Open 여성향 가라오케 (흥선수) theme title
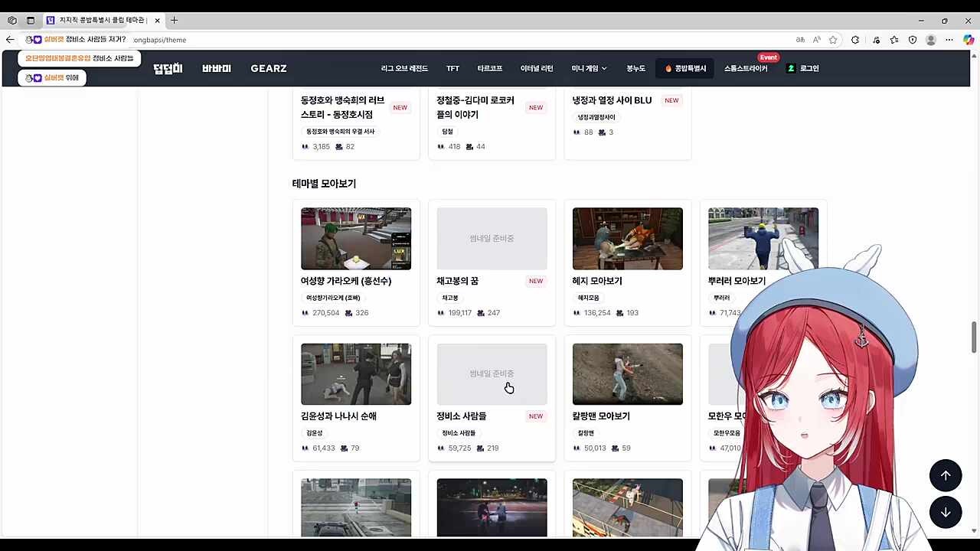Viewport: 980px width, 551px height. click(x=346, y=281)
